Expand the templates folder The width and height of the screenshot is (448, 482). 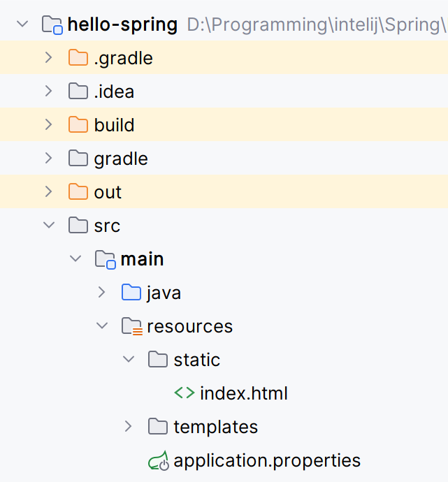tap(129, 427)
